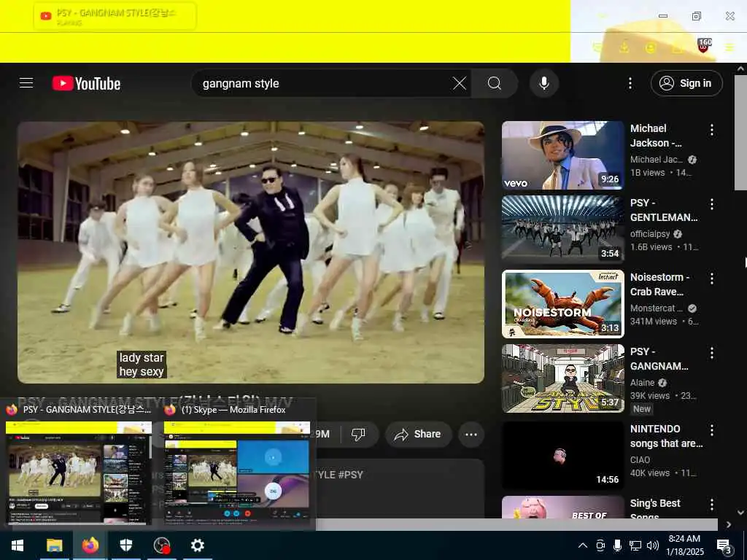Open Settings gear in taskbar

pyautogui.click(x=197, y=545)
